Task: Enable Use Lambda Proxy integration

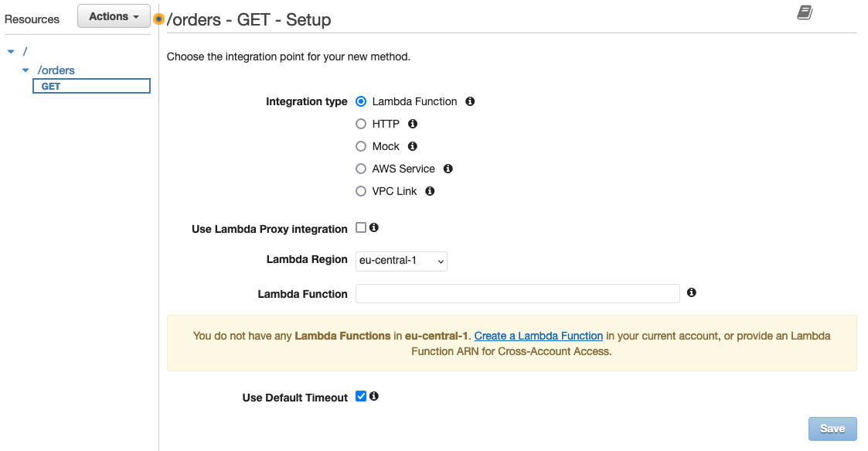Action: tap(361, 227)
